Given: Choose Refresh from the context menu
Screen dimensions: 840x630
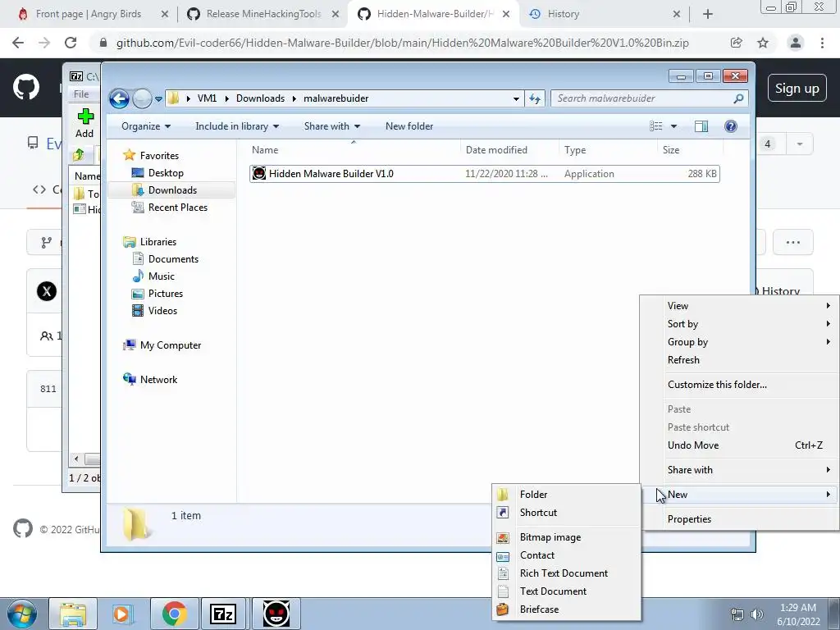Looking at the screenshot, I should coord(741,360).
